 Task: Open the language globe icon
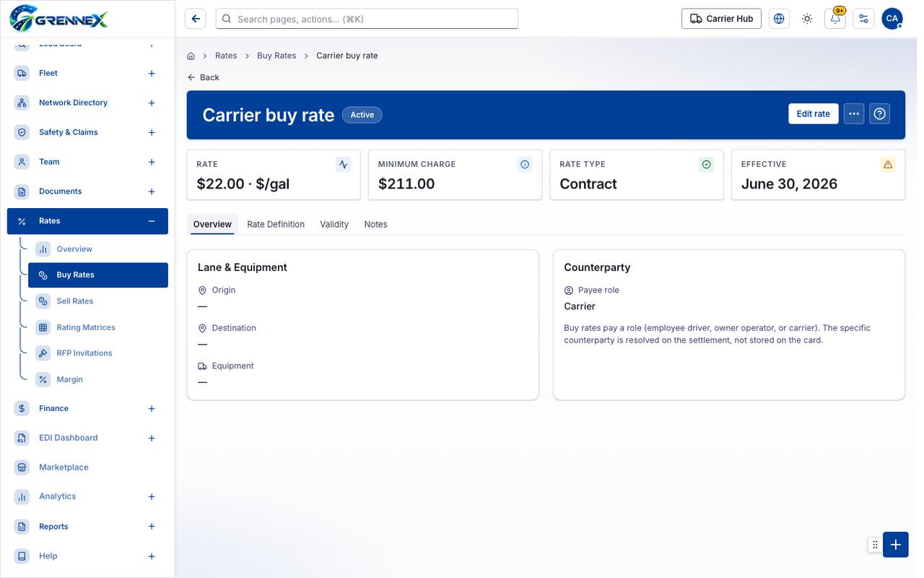(779, 19)
